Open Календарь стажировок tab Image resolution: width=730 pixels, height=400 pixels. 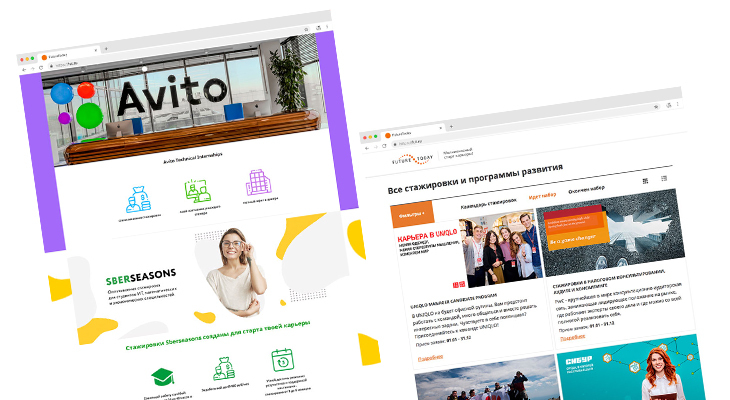point(488,203)
